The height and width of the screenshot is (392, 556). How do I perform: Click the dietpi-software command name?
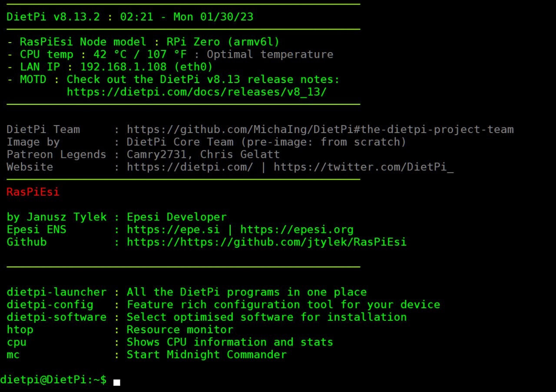[56, 317]
